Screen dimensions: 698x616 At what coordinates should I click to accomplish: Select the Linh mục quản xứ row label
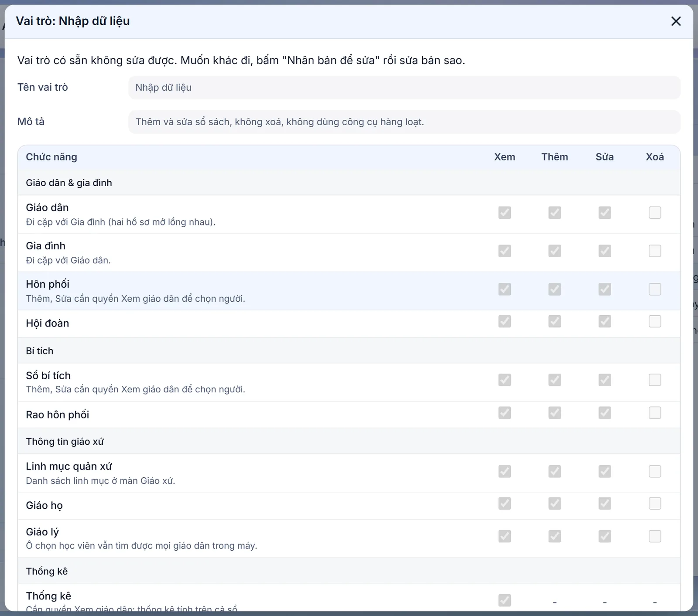pos(69,466)
